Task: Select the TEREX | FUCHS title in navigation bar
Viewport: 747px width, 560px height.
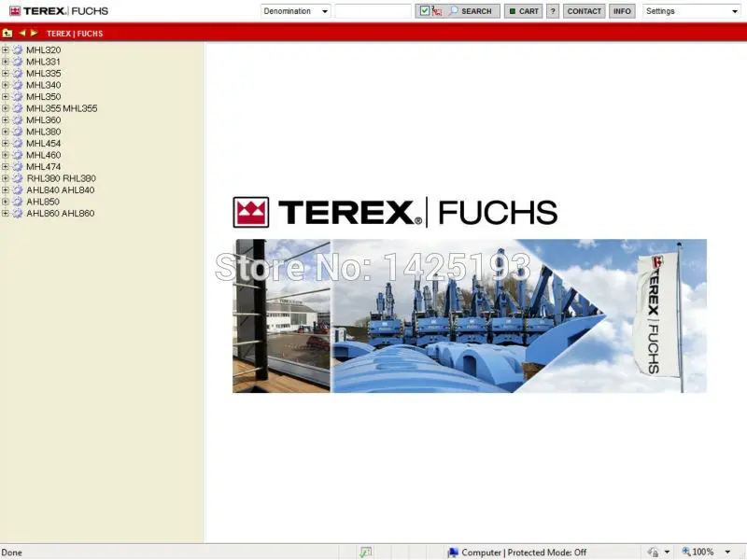Action: (x=75, y=33)
